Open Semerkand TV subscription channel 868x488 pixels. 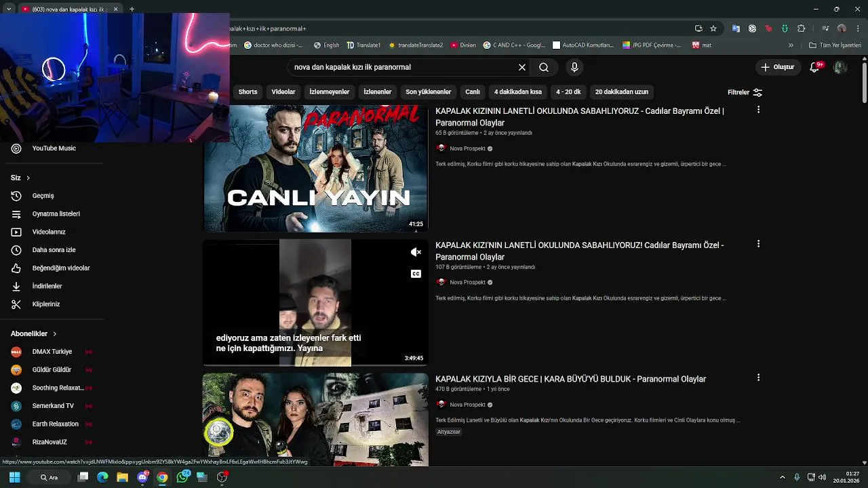[x=53, y=406]
